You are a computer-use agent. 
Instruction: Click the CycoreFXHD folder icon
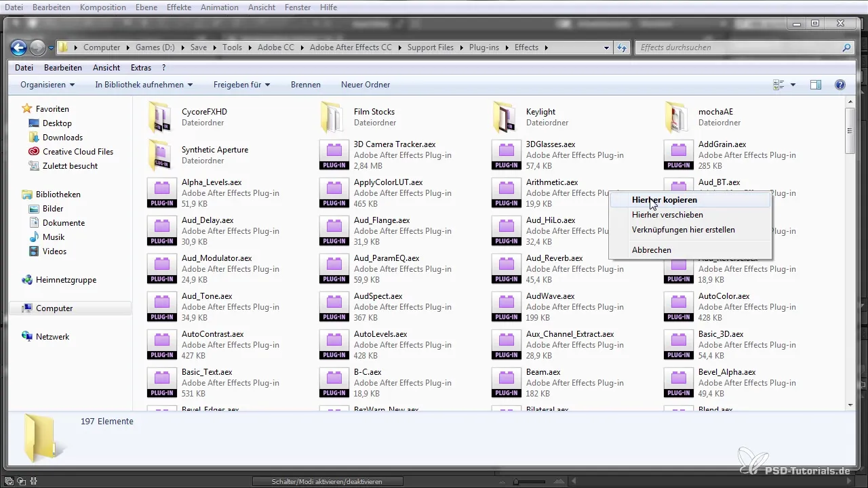[161, 117]
